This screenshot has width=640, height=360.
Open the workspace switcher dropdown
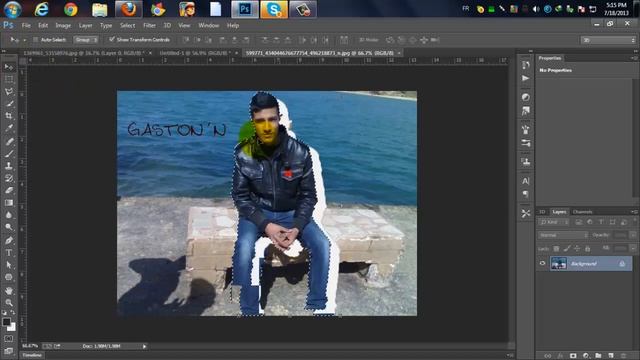click(x=608, y=40)
